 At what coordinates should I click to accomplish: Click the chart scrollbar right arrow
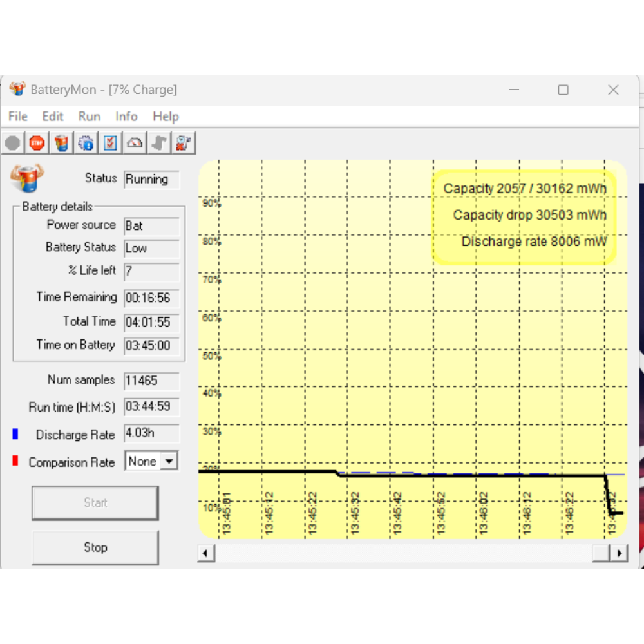619,553
